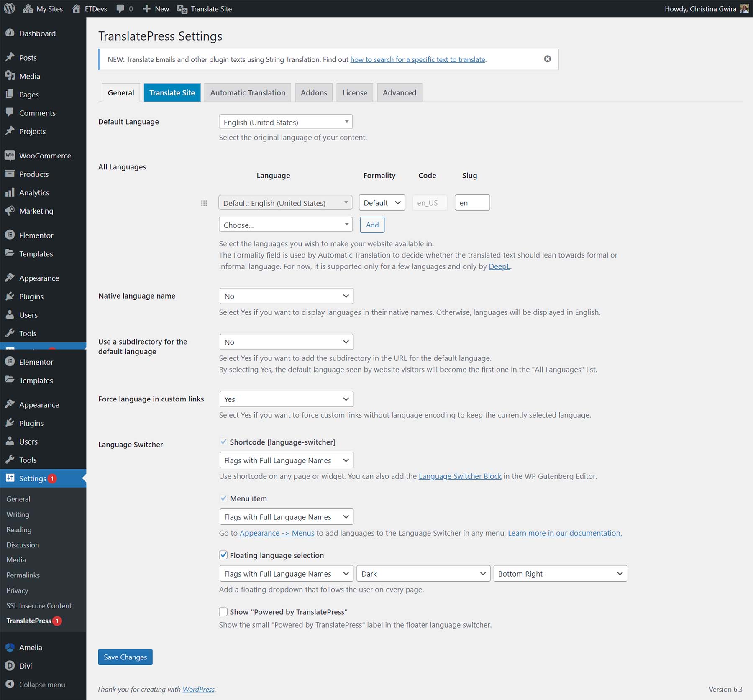753x700 pixels.
Task: Edit the en slug input field
Action: (472, 202)
